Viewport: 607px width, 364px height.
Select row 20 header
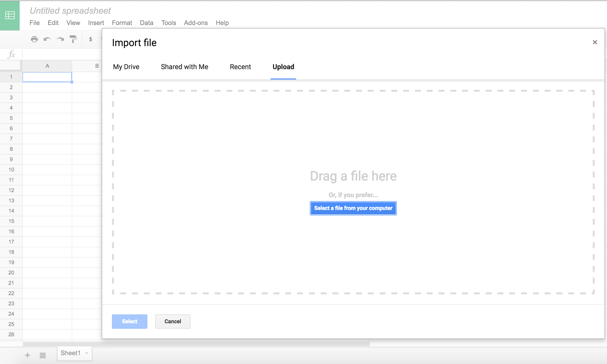(11, 273)
